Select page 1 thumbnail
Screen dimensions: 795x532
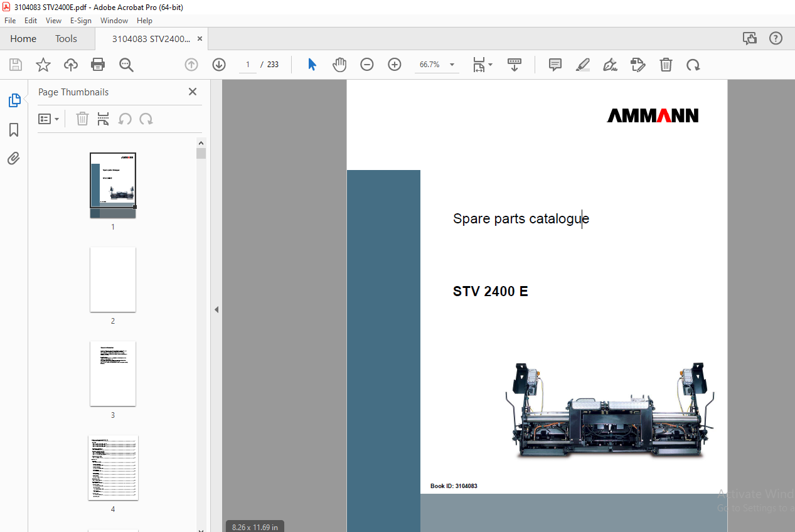pyautogui.click(x=113, y=185)
